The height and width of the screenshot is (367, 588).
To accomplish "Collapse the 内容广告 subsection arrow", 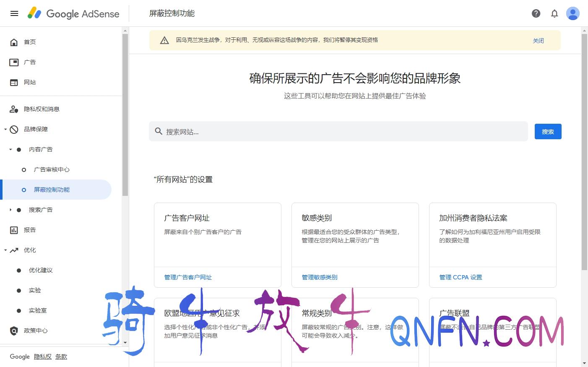I will [10, 149].
